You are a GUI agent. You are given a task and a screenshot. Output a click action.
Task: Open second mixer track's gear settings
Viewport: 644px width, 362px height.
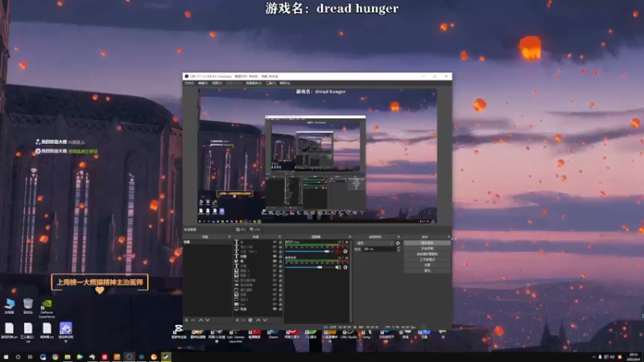click(x=345, y=267)
